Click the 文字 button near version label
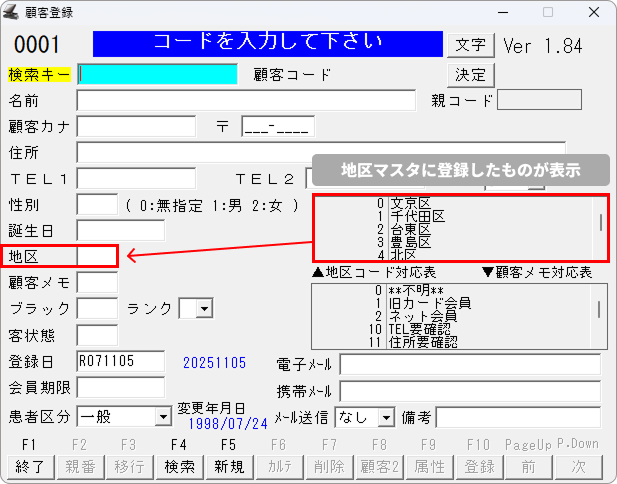 click(x=470, y=46)
